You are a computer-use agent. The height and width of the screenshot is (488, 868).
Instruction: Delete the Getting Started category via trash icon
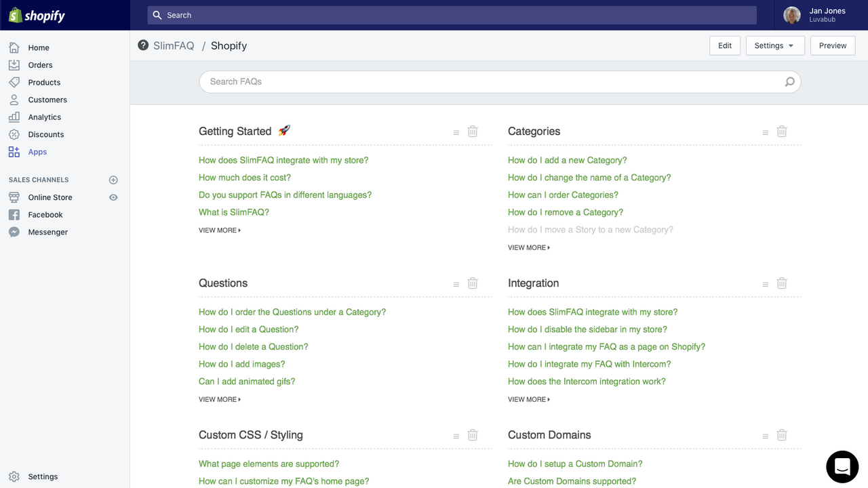pos(473,131)
